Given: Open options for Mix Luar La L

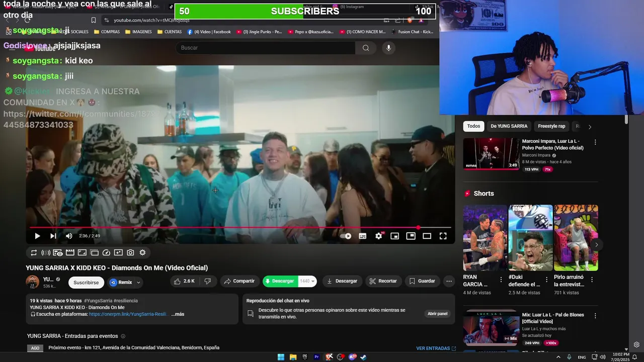Looking at the screenshot, I should [x=595, y=316].
